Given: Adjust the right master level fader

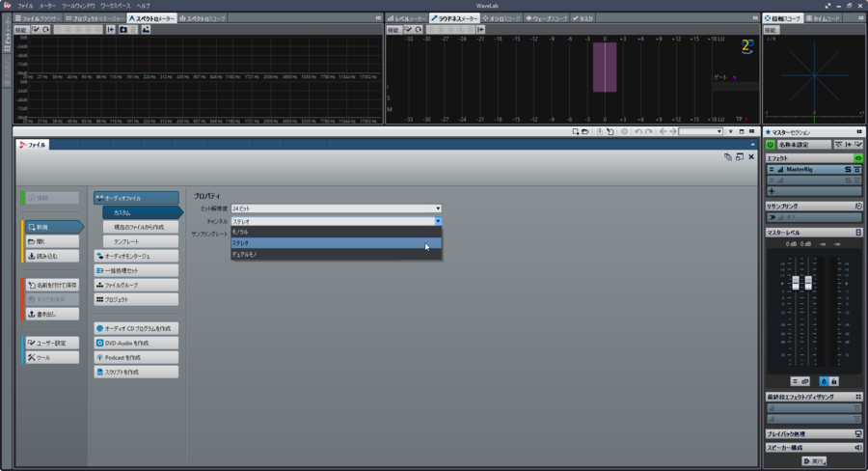Looking at the screenshot, I should click(808, 283).
